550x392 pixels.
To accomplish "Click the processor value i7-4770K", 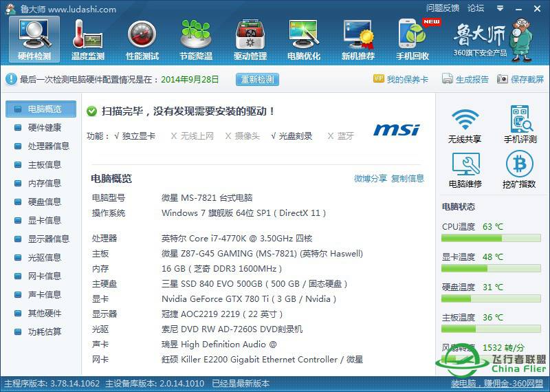I will click(x=236, y=239).
